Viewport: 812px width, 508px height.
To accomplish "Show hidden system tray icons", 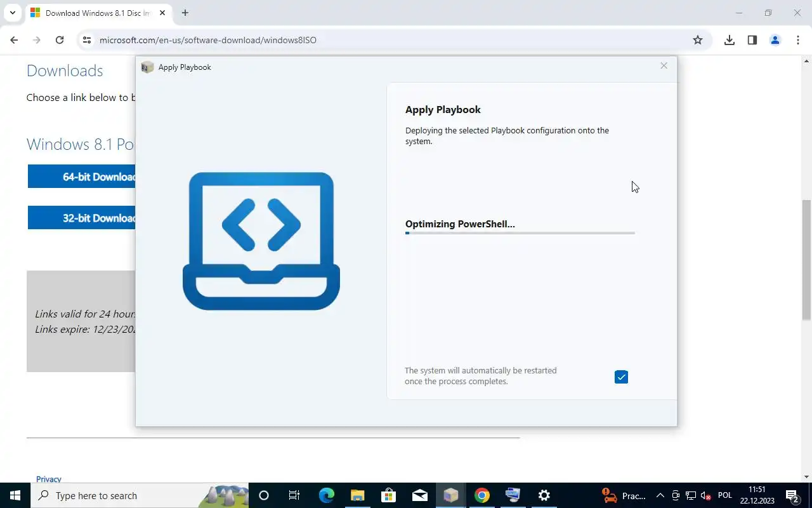I will pos(660,495).
